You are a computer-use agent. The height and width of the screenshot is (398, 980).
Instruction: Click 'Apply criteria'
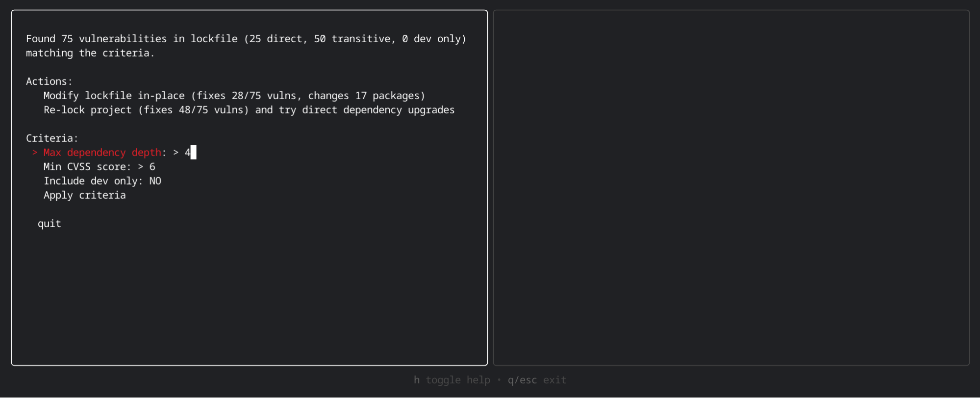pyautogui.click(x=84, y=195)
